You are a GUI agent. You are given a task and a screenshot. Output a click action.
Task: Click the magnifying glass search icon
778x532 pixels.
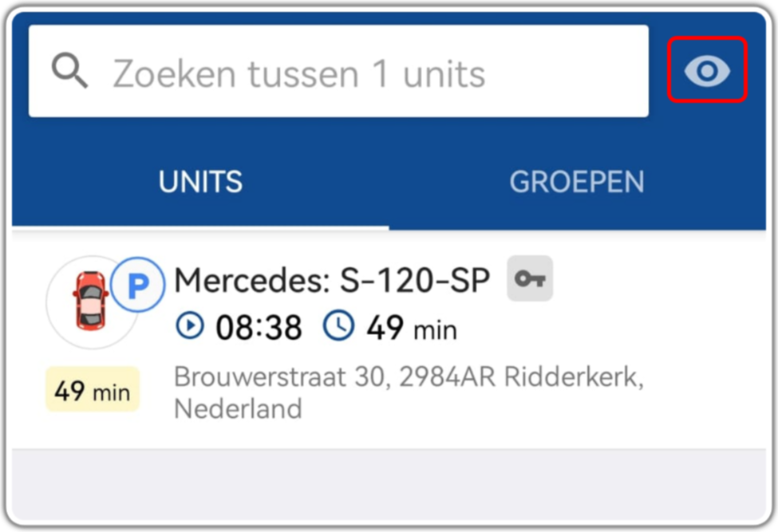[70, 72]
